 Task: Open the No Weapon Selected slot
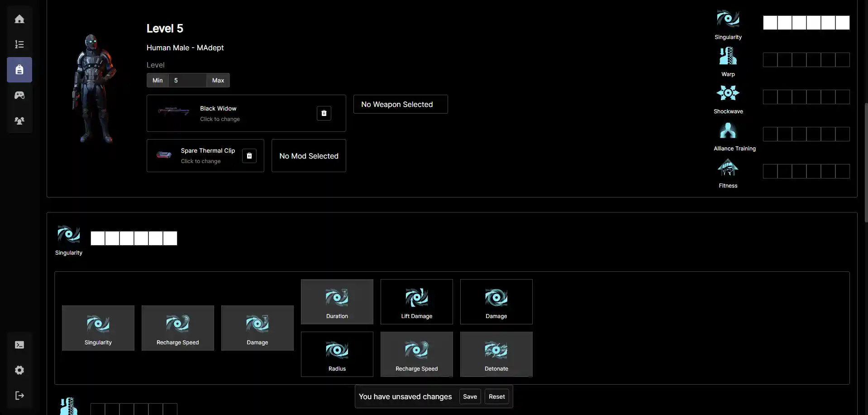click(401, 104)
